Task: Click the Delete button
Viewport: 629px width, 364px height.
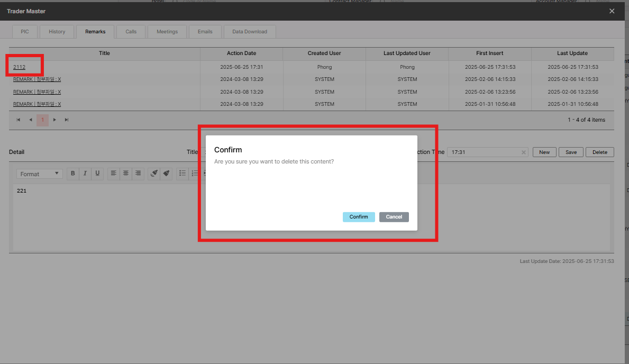Action: [x=600, y=152]
